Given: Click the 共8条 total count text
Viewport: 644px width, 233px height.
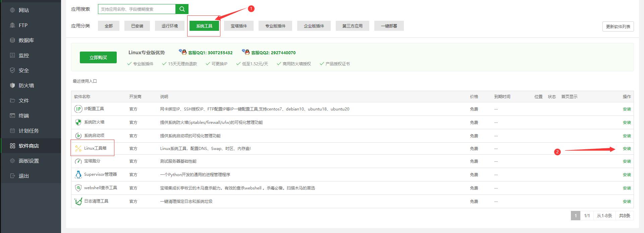Looking at the screenshot, I should pos(625,216).
